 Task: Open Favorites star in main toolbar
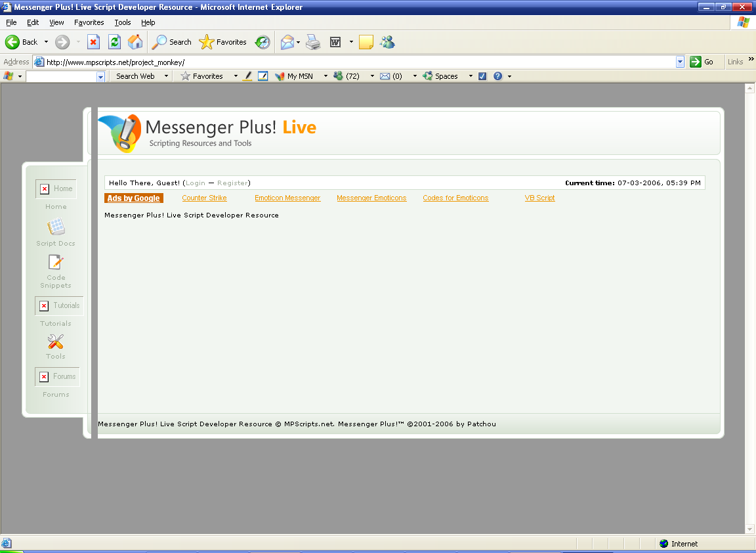point(222,43)
